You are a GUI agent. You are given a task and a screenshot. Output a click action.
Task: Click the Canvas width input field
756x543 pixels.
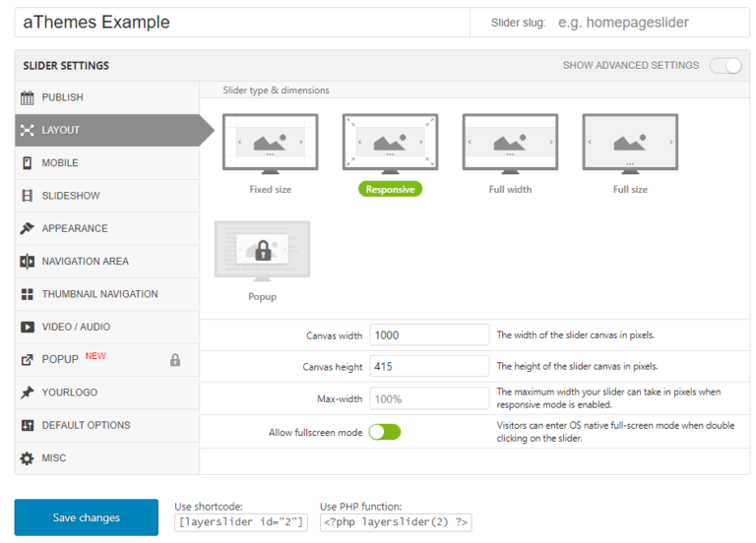[429, 335]
